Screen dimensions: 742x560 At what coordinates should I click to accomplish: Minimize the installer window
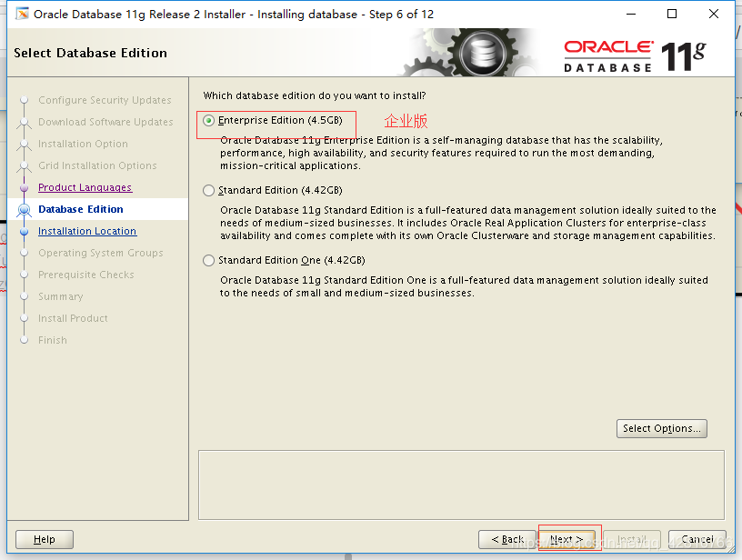[631, 14]
